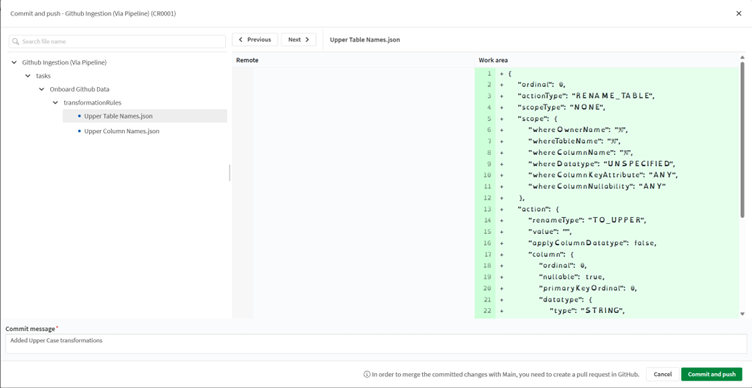752x388 pixels.
Task: Click the Commit and push button
Action: tap(711, 374)
